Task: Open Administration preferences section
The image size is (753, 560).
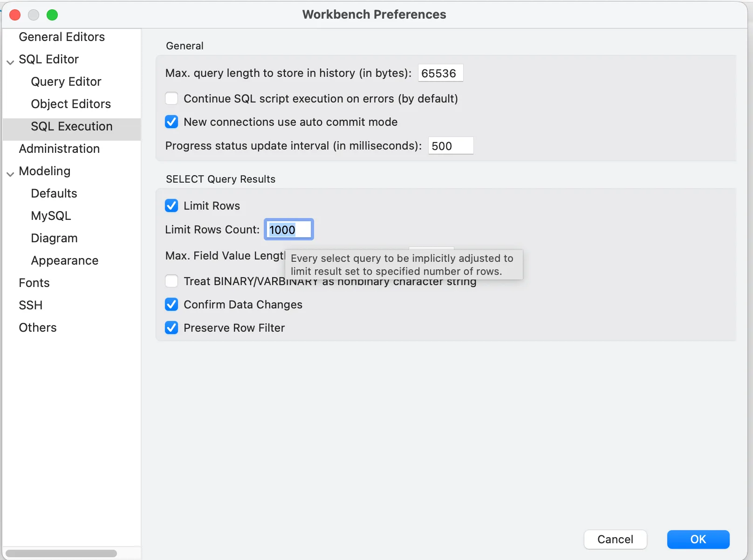Action: tap(59, 149)
